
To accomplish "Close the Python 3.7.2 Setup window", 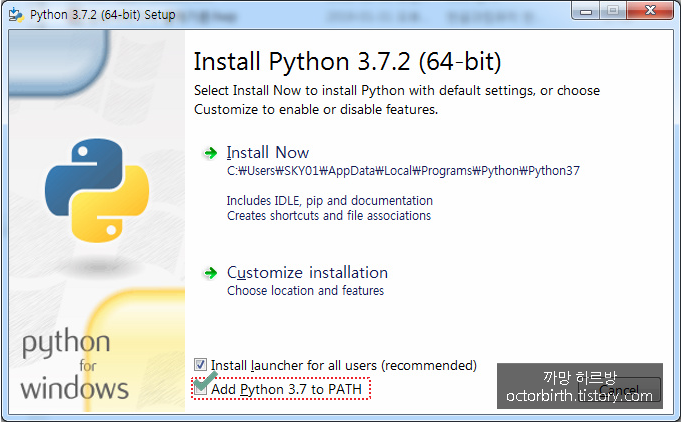I will coord(650,11).
